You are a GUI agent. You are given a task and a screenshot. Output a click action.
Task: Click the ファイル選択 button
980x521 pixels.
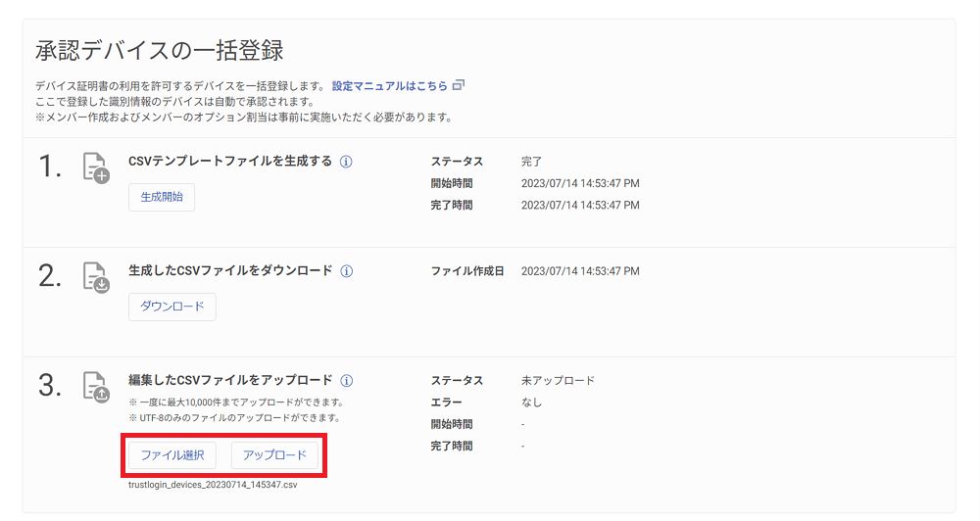[171, 455]
